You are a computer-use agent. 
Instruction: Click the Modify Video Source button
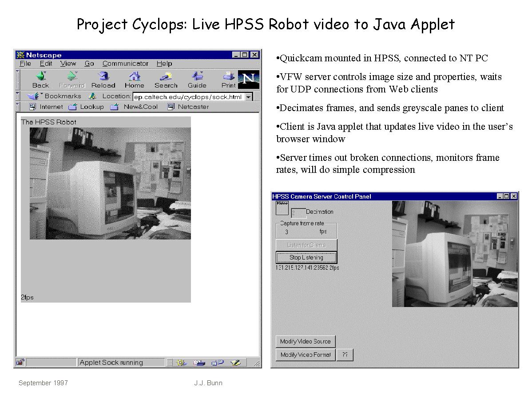coord(305,341)
